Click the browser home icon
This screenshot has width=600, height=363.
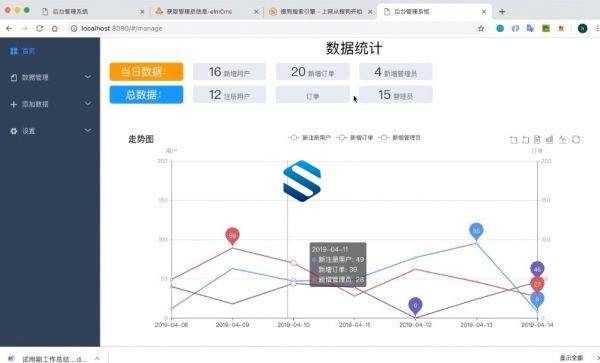[x=55, y=28]
